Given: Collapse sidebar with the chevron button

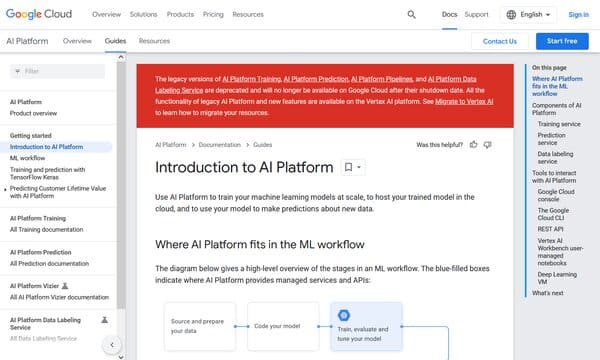Looking at the screenshot, I should pos(112,345).
